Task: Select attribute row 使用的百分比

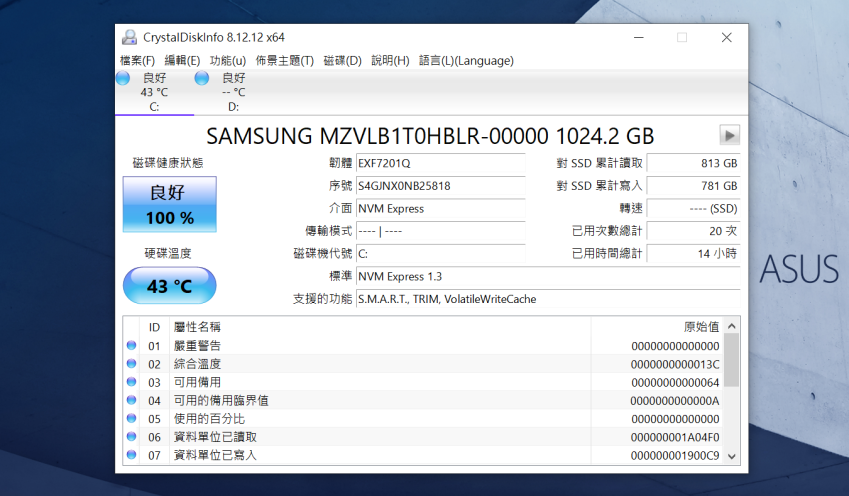Action: point(423,419)
